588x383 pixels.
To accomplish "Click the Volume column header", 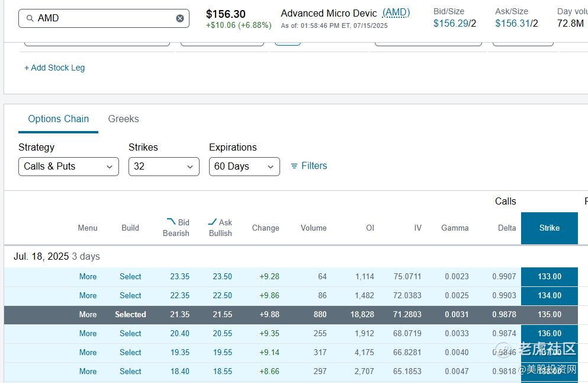I will (313, 228).
